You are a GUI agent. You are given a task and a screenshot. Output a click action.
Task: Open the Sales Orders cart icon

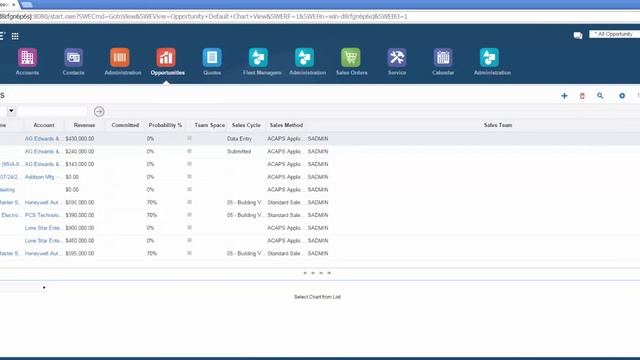click(351, 58)
